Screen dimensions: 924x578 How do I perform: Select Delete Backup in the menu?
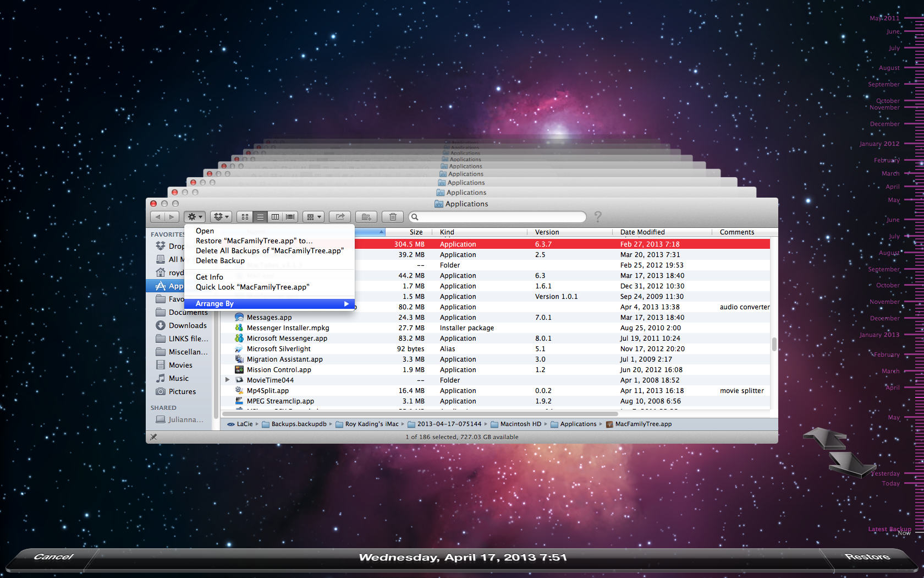coord(269,261)
